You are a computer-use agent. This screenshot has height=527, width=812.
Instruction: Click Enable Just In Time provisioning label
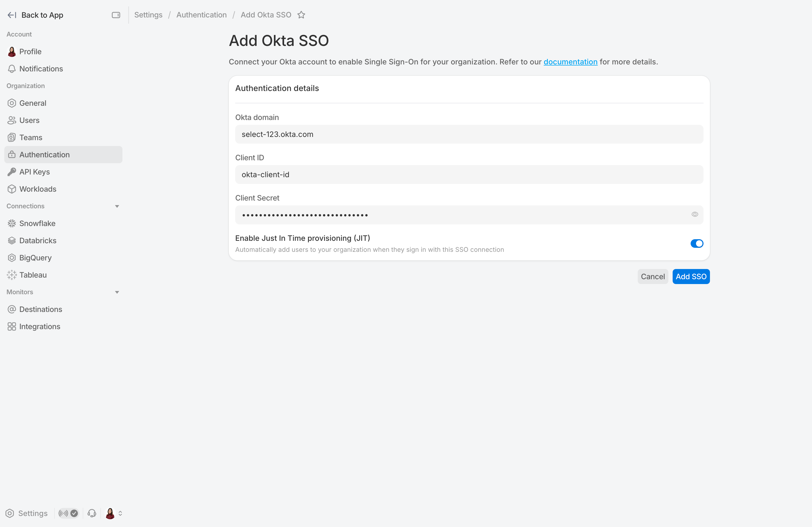(x=303, y=238)
